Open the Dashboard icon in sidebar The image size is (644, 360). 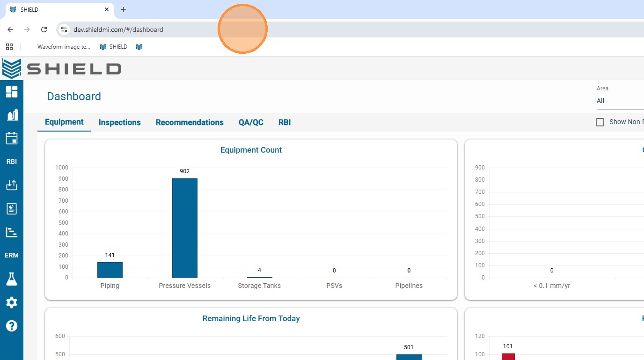[12, 92]
